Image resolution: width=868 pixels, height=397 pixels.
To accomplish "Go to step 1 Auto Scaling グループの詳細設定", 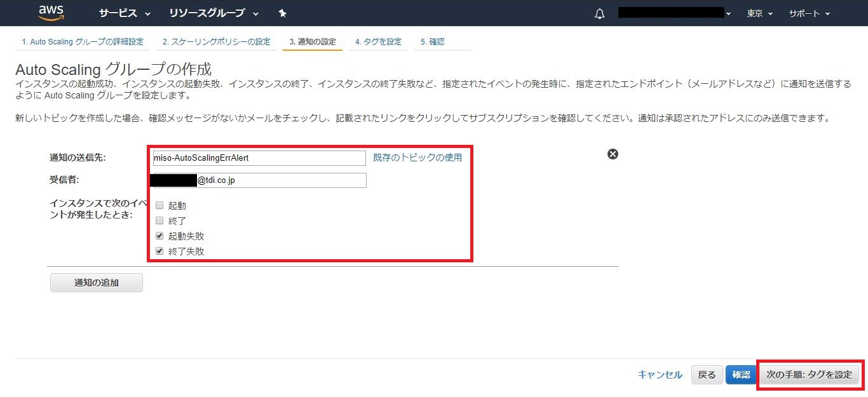I will (82, 42).
